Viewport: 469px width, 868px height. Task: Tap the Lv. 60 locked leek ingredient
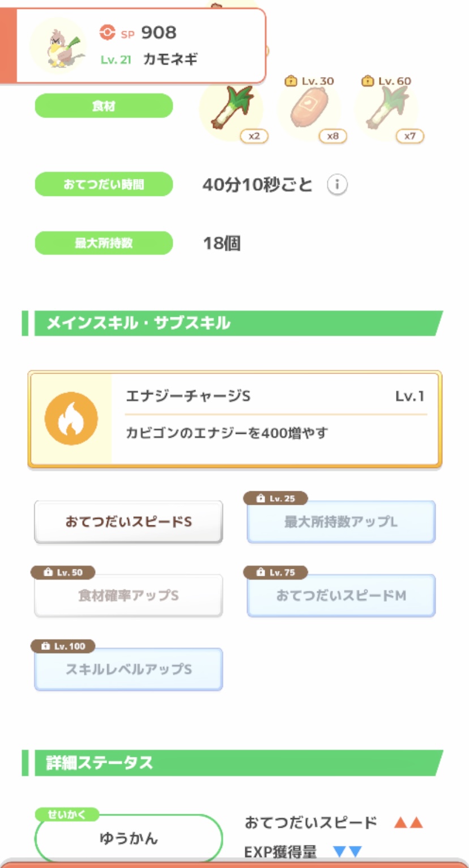click(x=386, y=109)
